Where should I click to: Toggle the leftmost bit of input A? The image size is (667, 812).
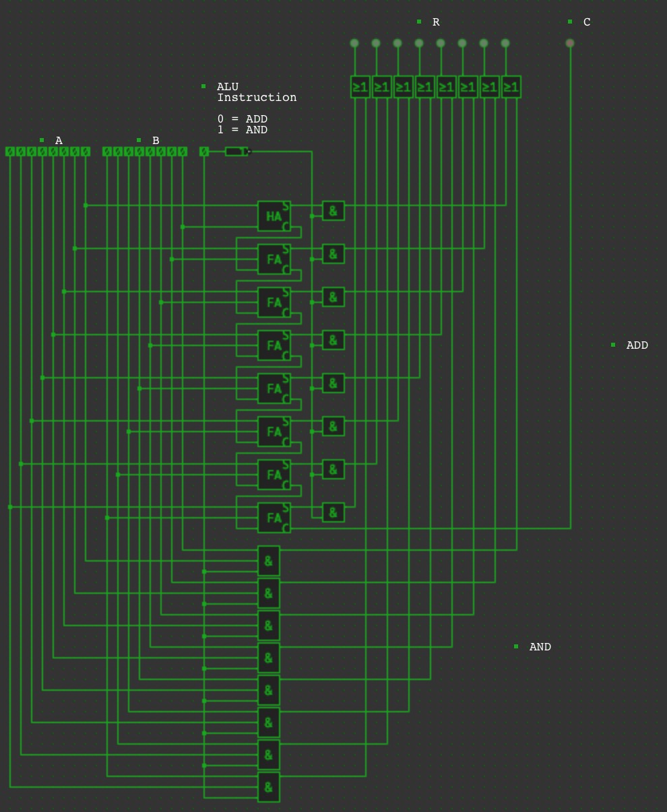(x=10, y=151)
